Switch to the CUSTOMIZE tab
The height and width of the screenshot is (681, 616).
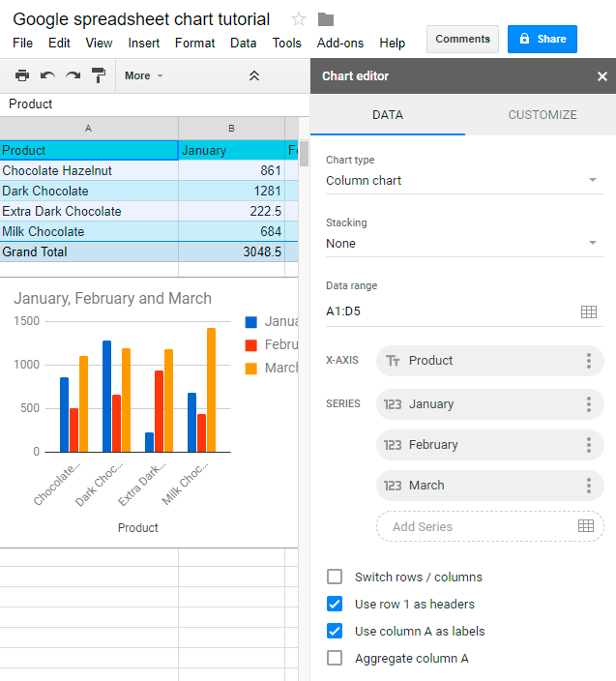[x=543, y=115]
